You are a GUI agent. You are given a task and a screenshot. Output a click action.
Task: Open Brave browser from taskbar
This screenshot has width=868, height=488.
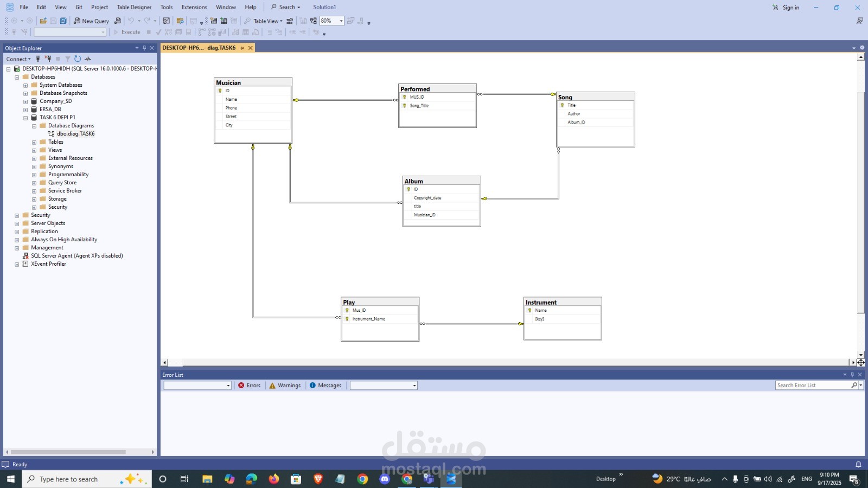[x=318, y=479]
